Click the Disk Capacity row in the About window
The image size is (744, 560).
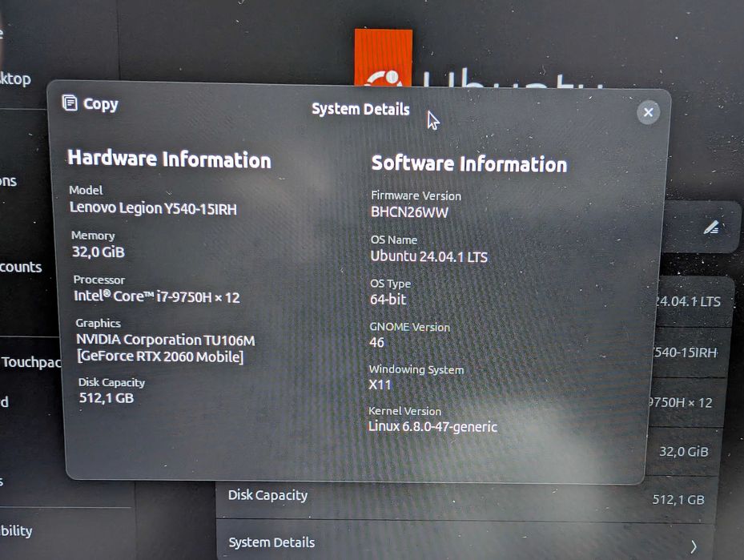click(465, 498)
